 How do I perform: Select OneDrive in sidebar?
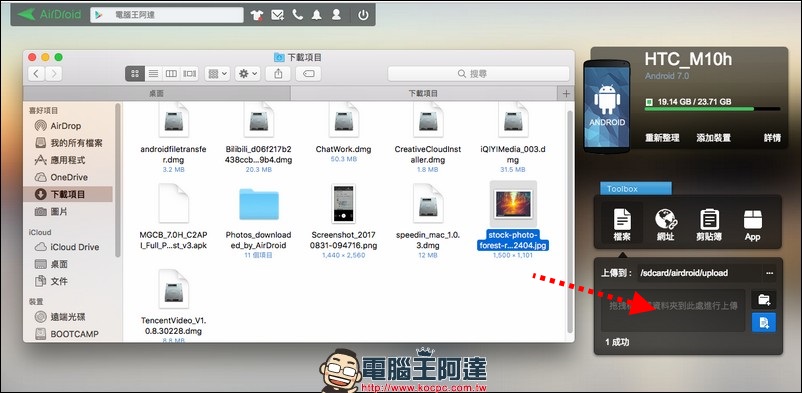(x=69, y=177)
